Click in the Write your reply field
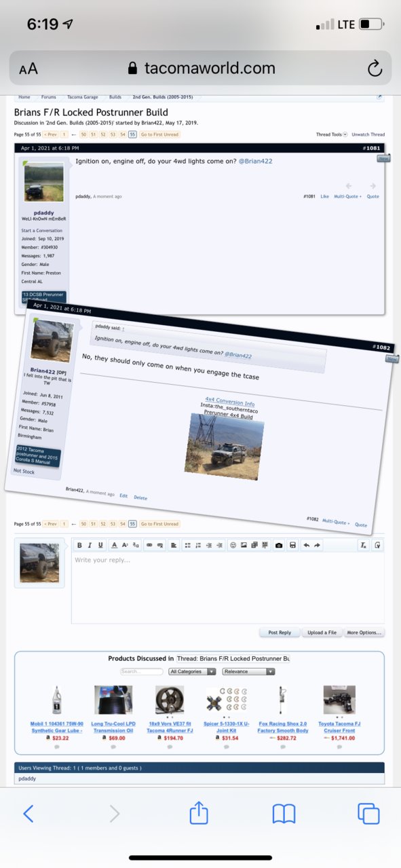This screenshot has height=868, width=401. [x=227, y=588]
